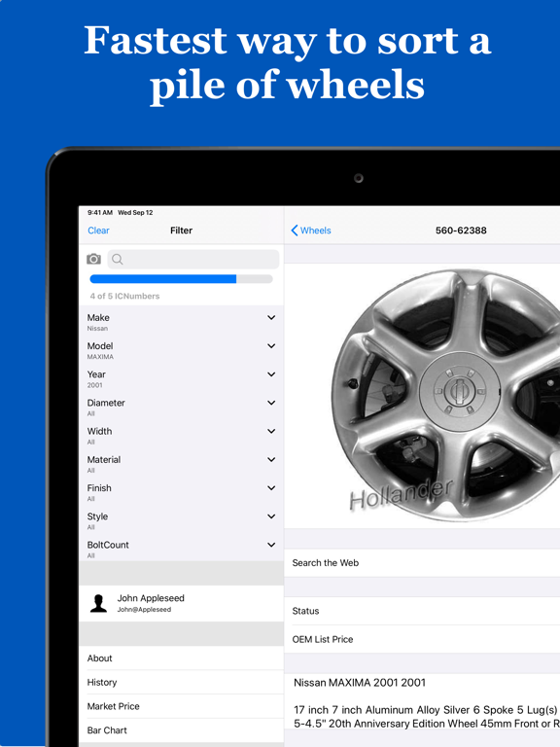Viewport: 560px width, 747px height.
Task: Tap the Style filter label
Action: (x=97, y=516)
